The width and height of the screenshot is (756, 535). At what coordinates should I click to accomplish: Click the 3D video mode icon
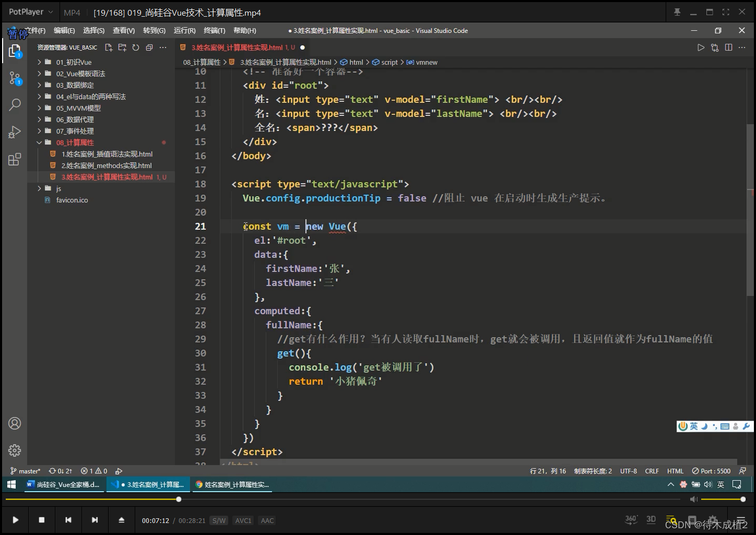(x=651, y=519)
